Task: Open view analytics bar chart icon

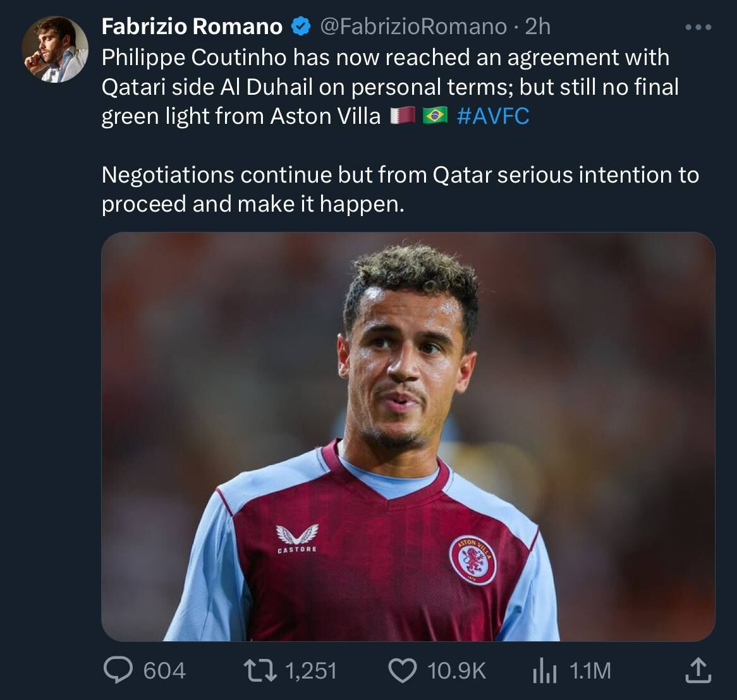Action: (544, 671)
